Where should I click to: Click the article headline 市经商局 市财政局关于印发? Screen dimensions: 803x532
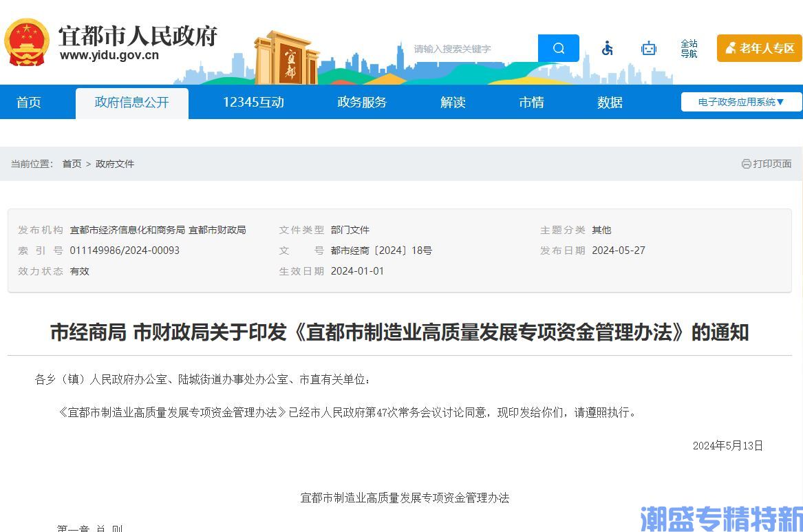click(400, 332)
